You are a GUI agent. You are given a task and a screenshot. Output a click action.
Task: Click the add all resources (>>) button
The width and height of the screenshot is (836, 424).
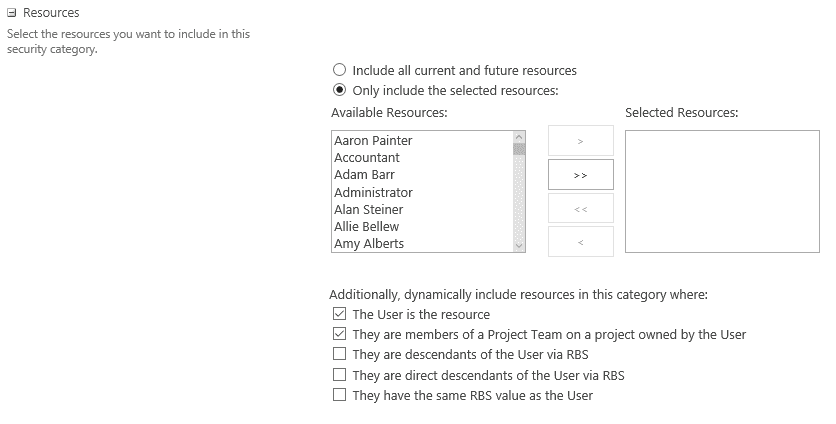pos(581,175)
